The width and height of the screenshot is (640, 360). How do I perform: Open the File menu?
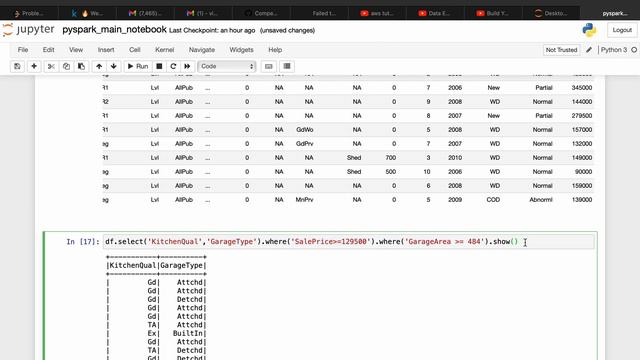23,50
